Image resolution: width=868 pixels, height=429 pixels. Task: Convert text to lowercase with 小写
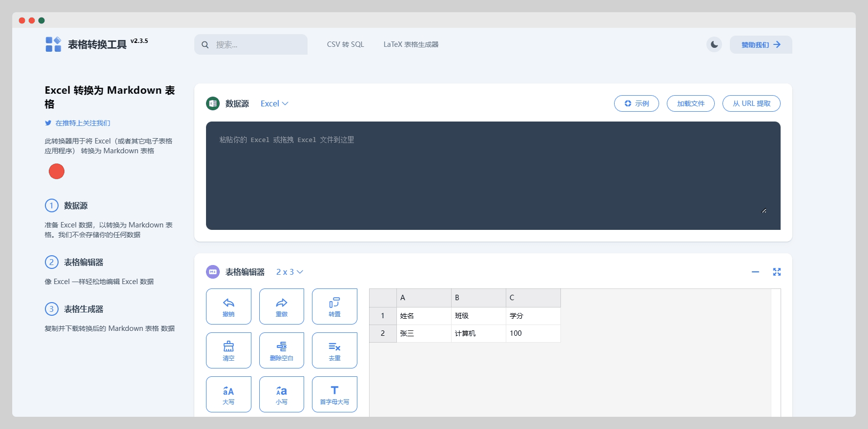tap(282, 394)
